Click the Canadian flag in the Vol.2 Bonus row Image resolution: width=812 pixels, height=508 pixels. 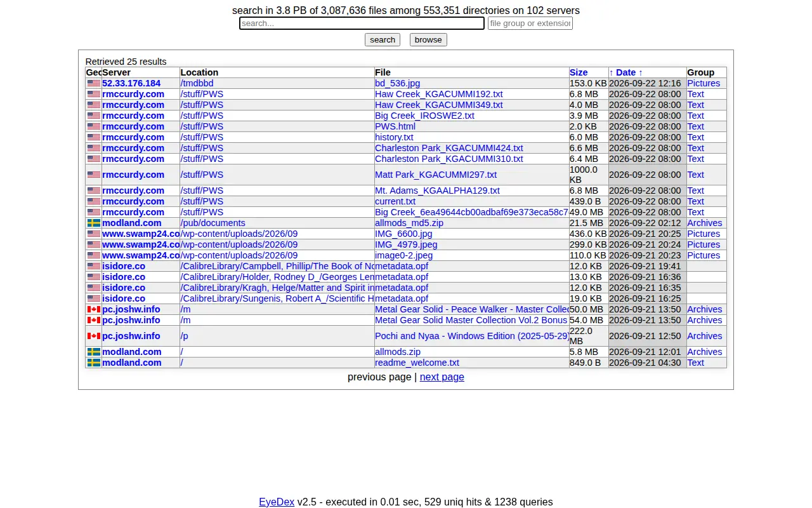point(94,320)
